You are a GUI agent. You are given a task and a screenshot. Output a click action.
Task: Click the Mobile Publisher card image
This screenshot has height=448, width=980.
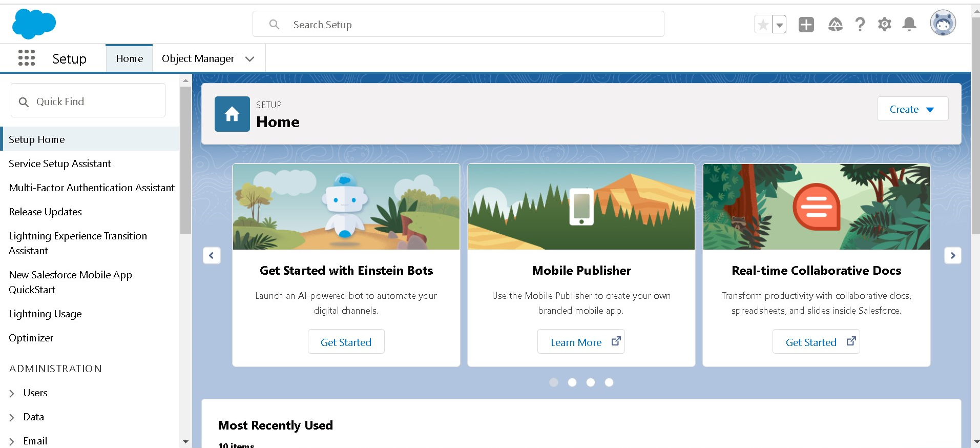coord(581,207)
